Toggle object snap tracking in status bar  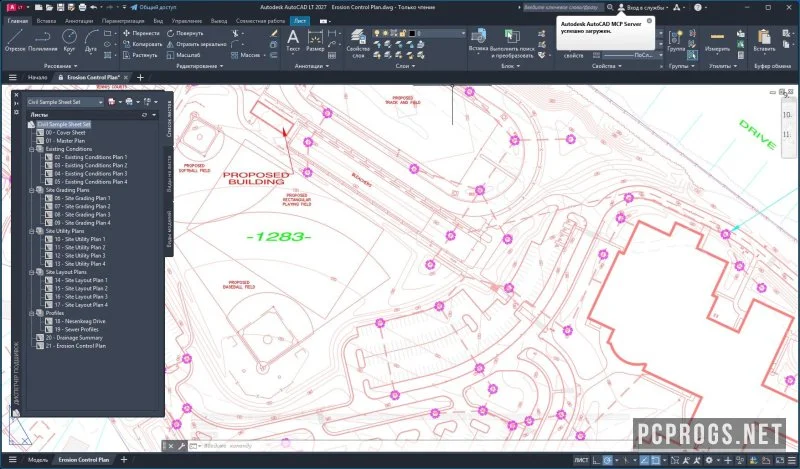point(644,460)
